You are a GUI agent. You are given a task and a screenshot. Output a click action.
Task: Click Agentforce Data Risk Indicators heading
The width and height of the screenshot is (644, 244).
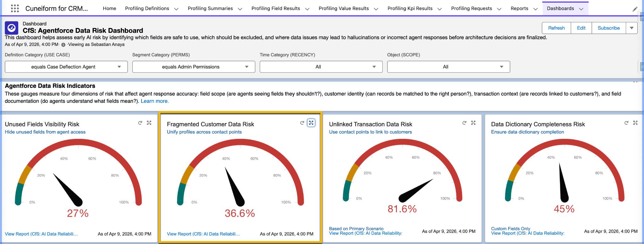pos(50,86)
